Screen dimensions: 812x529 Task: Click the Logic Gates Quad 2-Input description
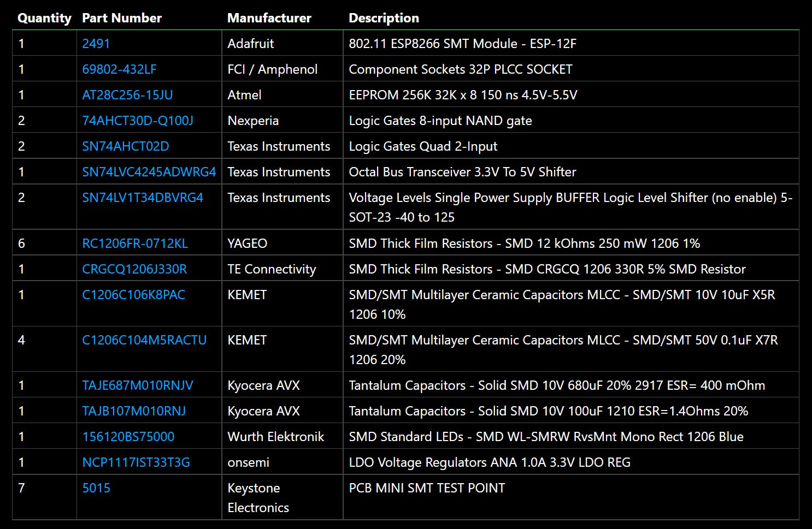coord(423,146)
